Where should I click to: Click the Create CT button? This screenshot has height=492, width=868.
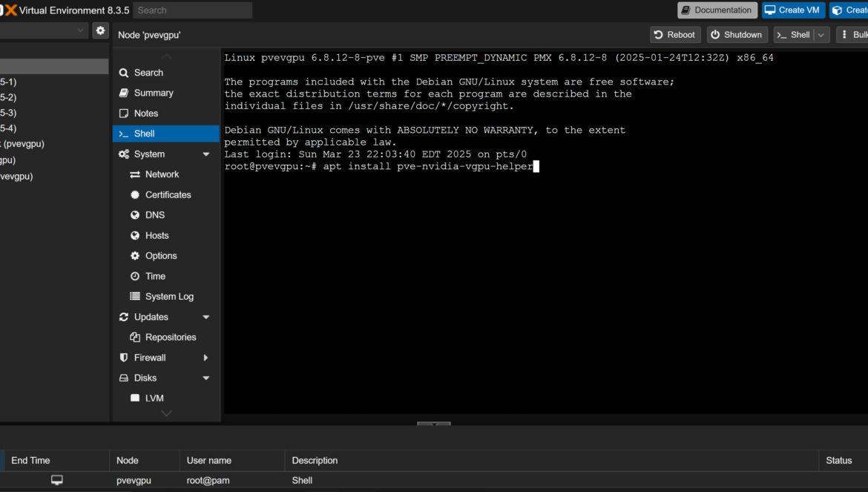coord(849,10)
